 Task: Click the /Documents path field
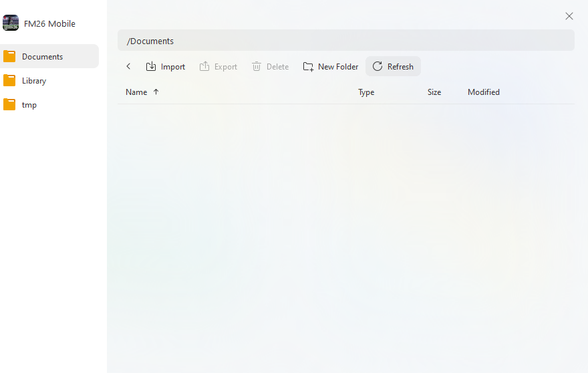point(345,41)
